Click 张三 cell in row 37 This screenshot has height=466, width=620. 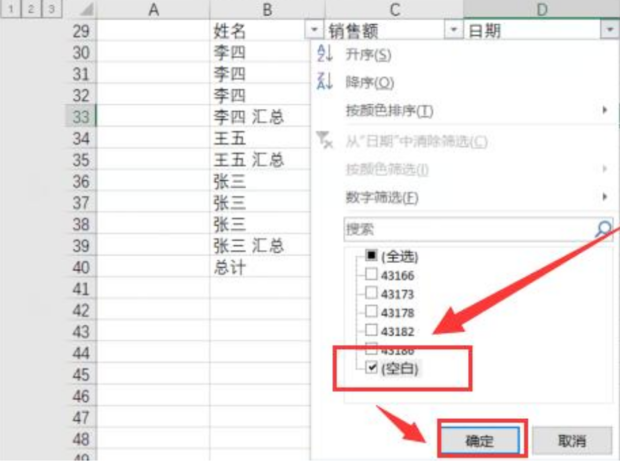pos(260,203)
